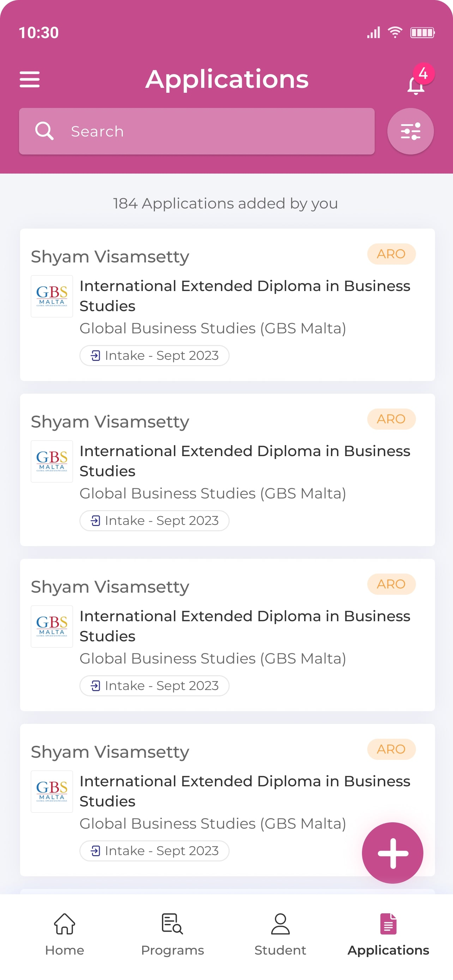Click the GBS Malta logo in first card
The height and width of the screenshot is (980, 453).
click(52, 296)
